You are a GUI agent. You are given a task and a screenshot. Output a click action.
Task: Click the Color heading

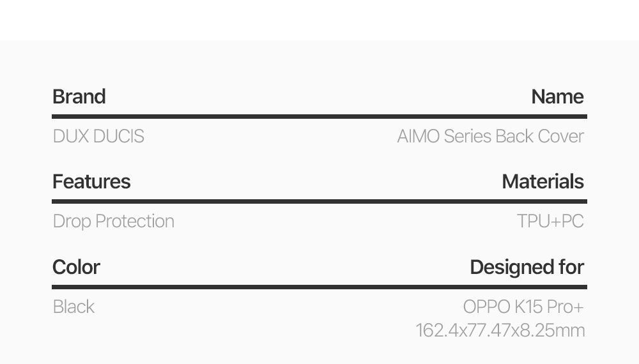pos(76,267)
